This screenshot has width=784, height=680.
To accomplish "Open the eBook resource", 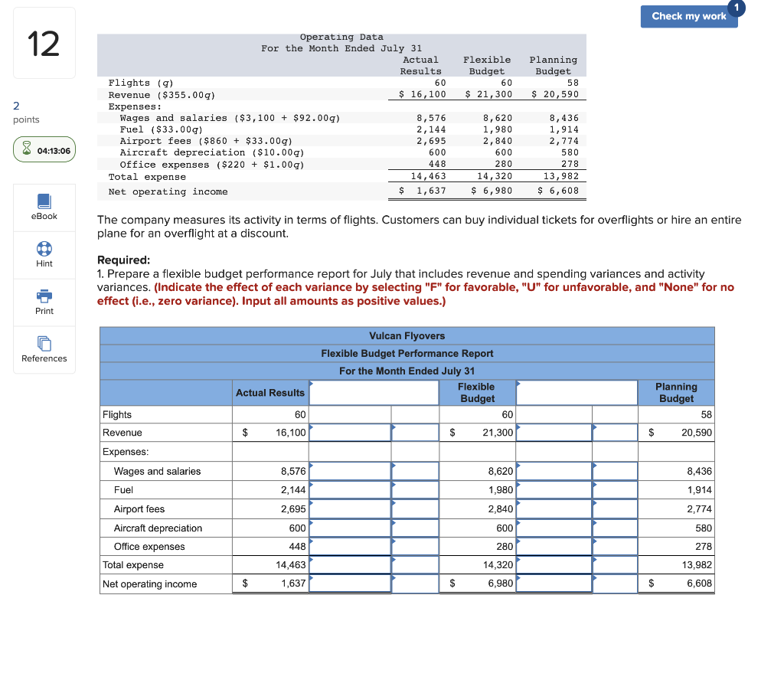I will [x=44, y=207].
